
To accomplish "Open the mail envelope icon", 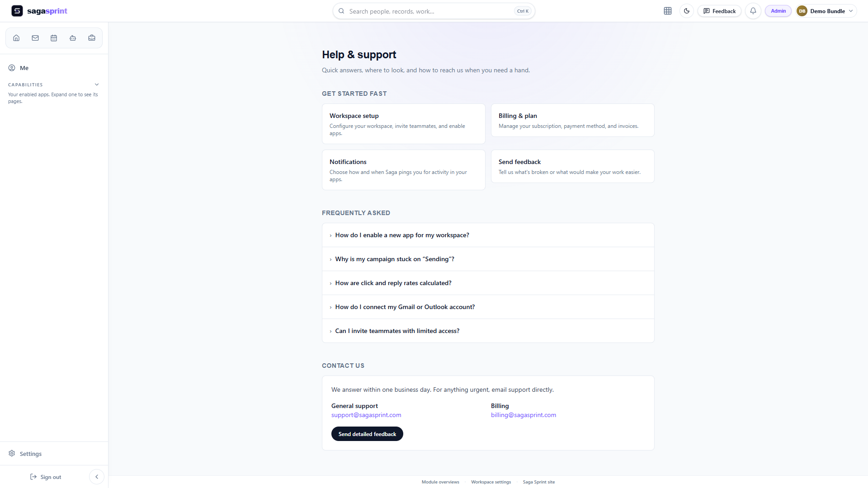I will tap(35, 38).
